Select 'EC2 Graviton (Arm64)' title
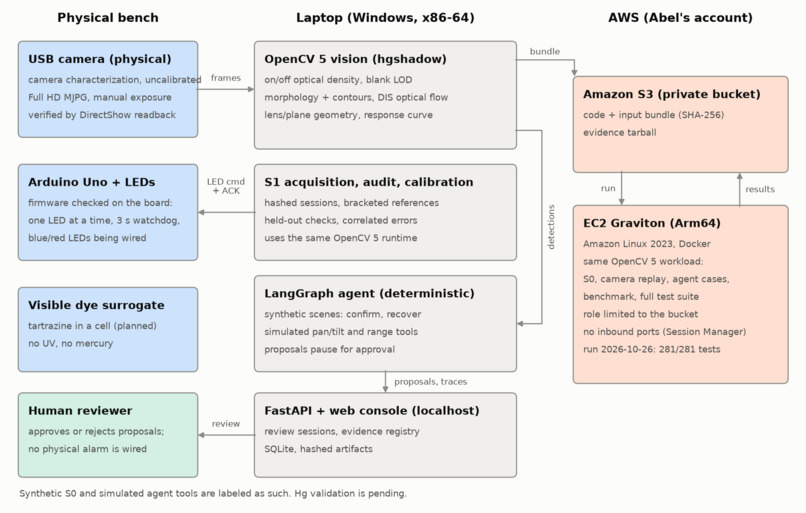Screen dimensions: 806x513 pos(652,223)
